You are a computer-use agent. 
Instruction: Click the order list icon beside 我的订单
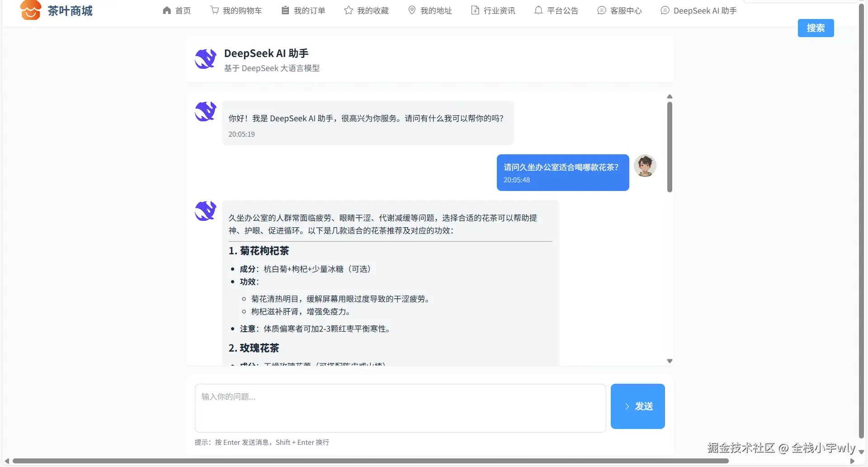click(285, 10)
